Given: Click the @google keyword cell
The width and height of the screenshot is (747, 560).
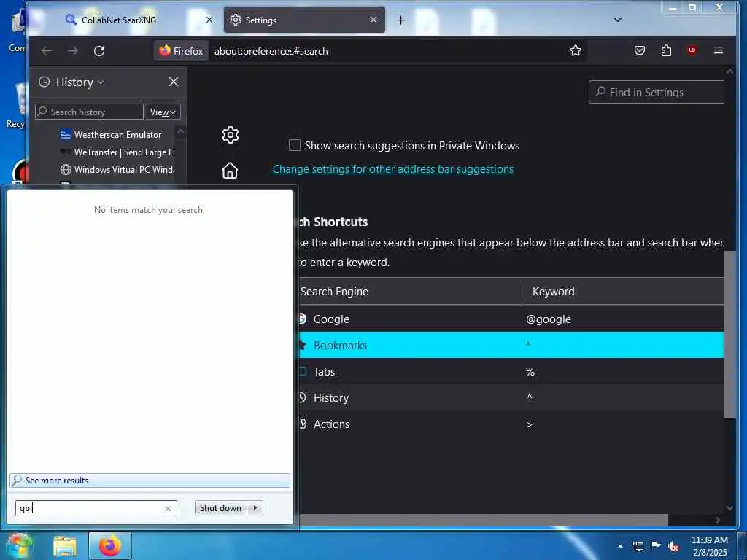Looking at the screenshot, I should (549, 319).
